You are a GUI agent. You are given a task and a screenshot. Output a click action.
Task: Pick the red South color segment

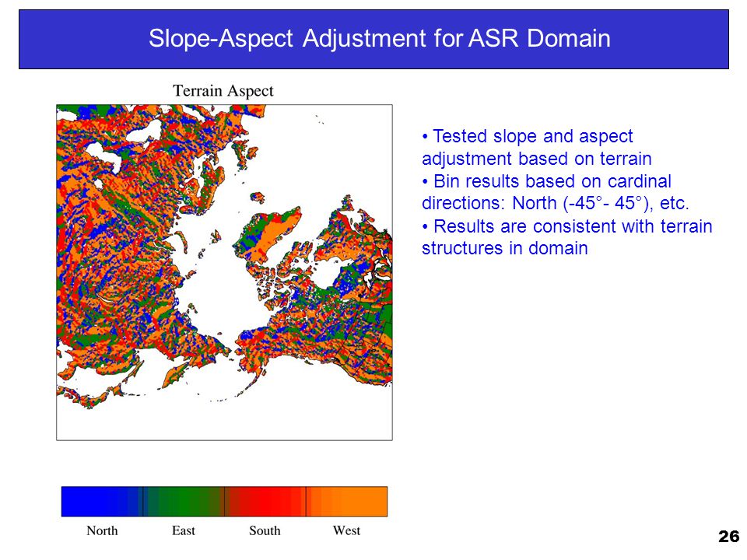(265, 502)
